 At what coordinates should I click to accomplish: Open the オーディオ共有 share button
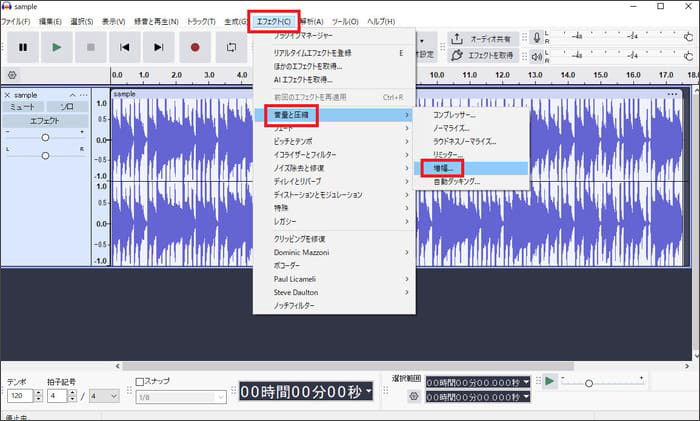[483, 39]
